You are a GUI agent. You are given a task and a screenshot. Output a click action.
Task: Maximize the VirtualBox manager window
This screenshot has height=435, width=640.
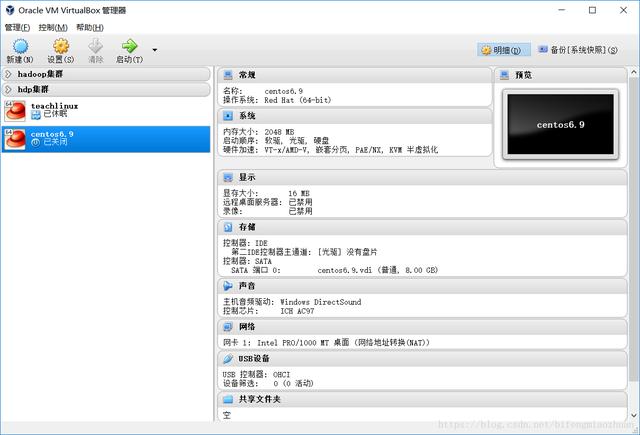click(x=592, y=10)
